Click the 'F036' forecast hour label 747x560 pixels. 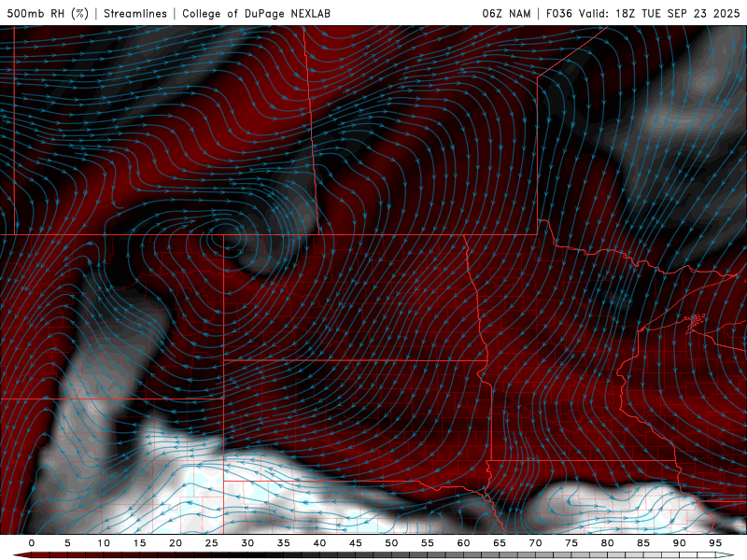coord(558,13)
